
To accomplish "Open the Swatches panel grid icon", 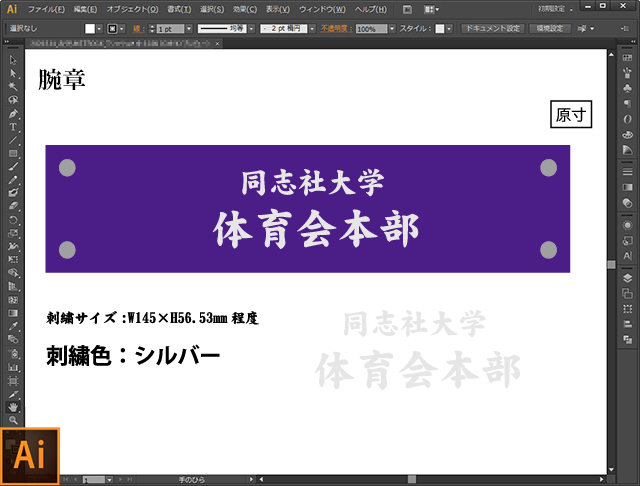I will pyautogui.click(x=627, y=58).
